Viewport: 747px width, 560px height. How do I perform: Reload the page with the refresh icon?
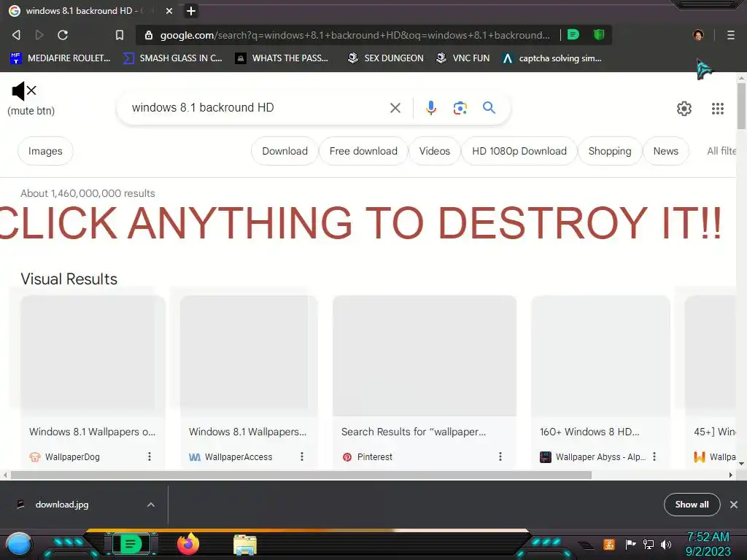coord(63,35)
